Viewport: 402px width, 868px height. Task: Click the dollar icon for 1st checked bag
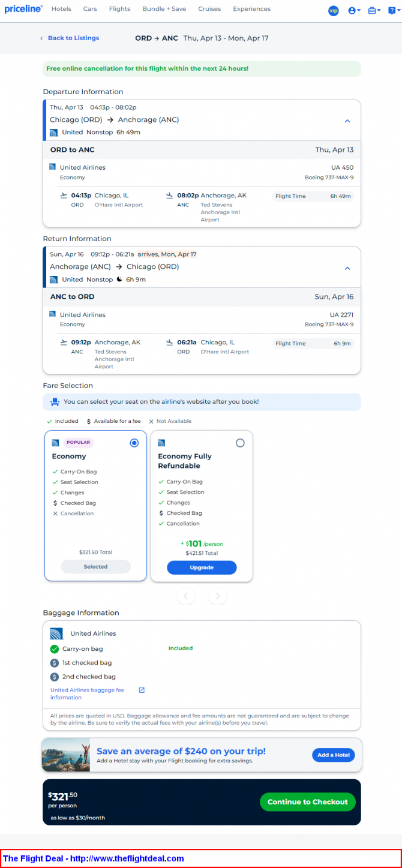tap(55, 663)
